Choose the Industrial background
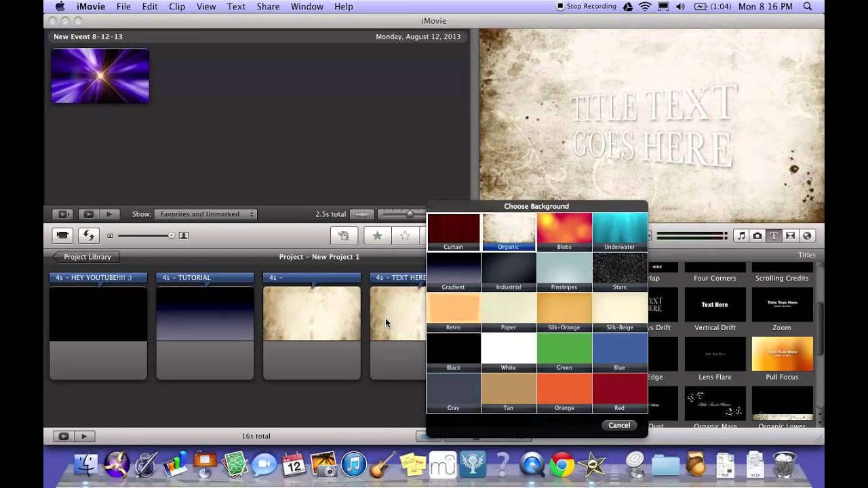868x488 pixels. point(509,272)
